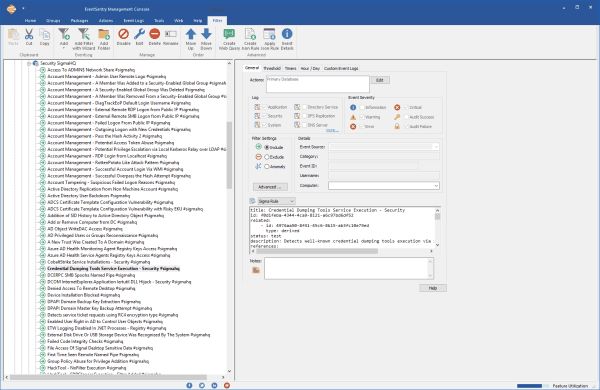Image resolution: width=600 pixels, height=390 pixels.
Task: Click the Security log picker icon
Action: click(257, 116)
